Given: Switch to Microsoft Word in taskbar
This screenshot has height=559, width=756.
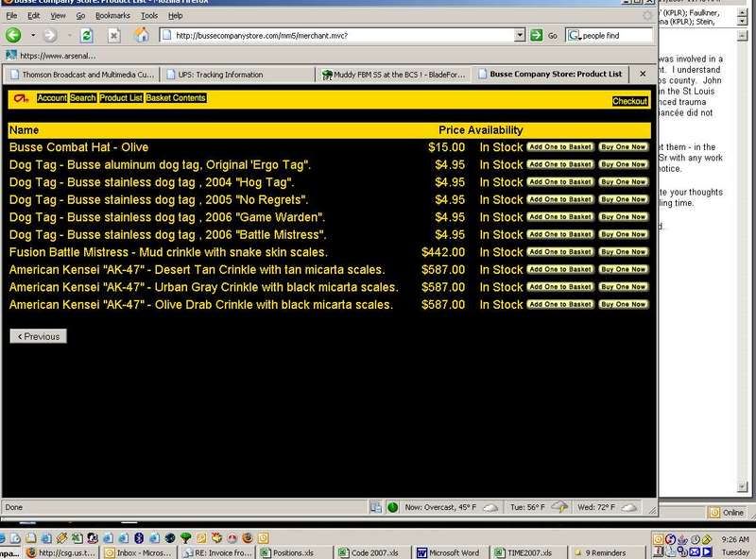Looking at the screenshot, I should coord(449,552).
